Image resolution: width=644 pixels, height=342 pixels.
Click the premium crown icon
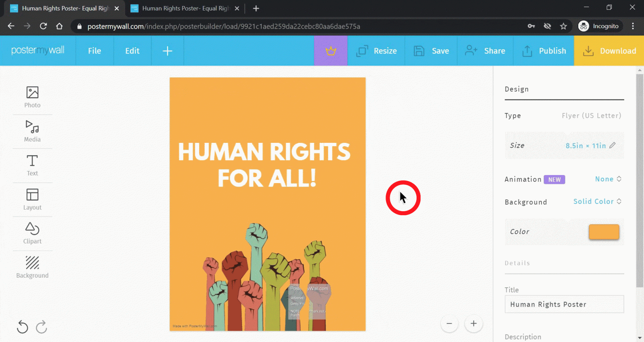click(x=331, y=51)
